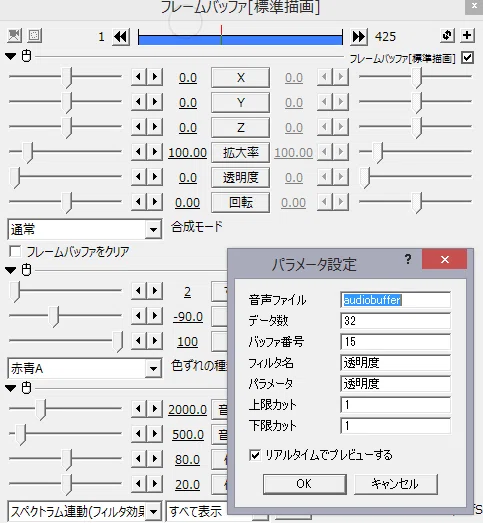Click the パラメータ input field
The width and height of the screenshot is (483, 523).
click(395, 384)
